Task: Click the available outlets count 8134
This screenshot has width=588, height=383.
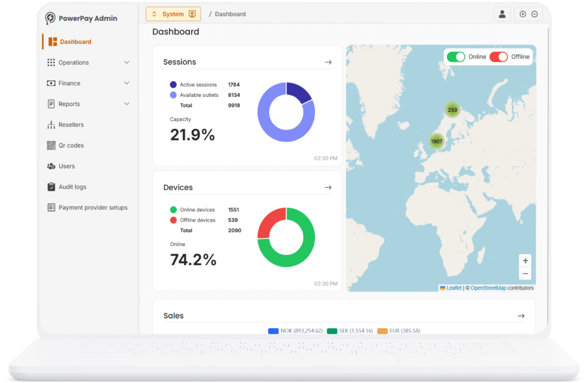Action: tap(234, 95)
